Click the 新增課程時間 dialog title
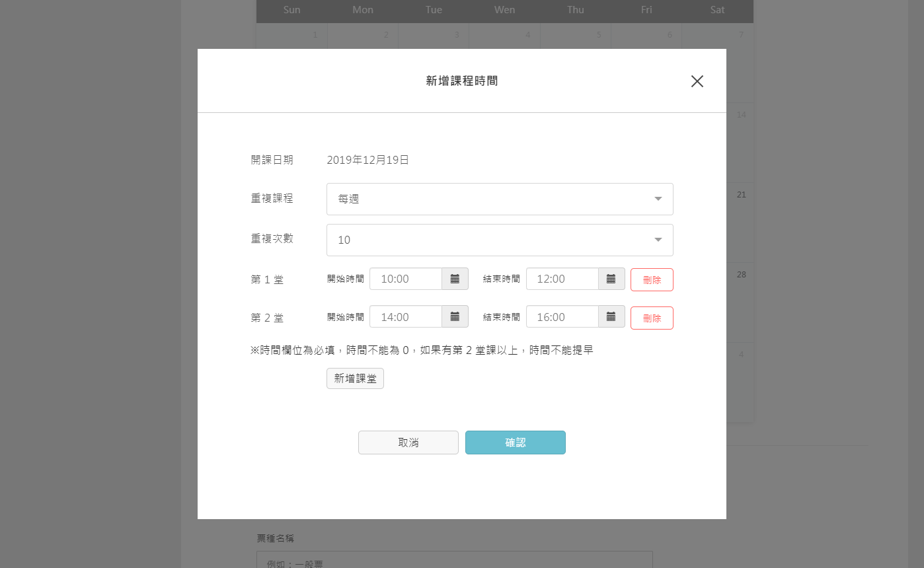Viewport: 924px width, 568px height. (462, 81)
